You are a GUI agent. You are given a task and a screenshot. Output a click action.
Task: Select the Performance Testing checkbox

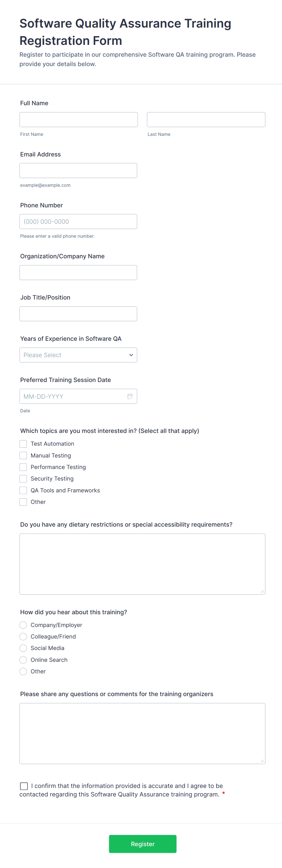[23, 467]
